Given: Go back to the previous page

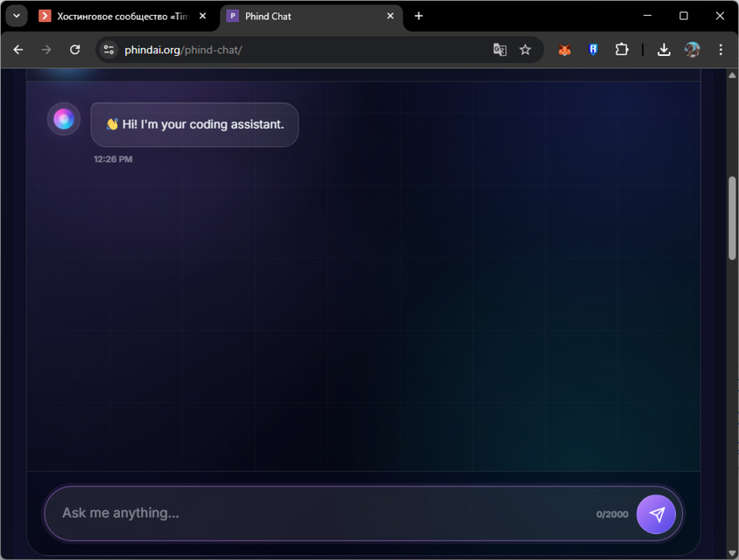Looking at the screenshot, I should click(19, 50).
